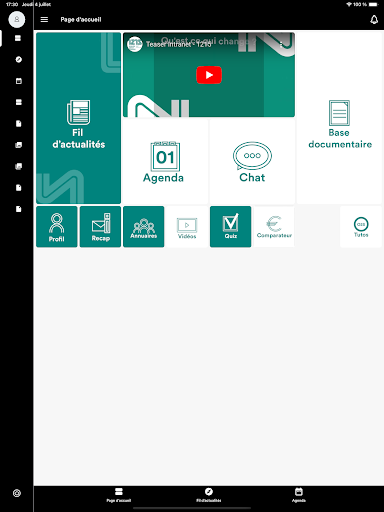384x512 pixels.
Task: Open the Comparateur tile
Action: pyautogui.click(x=274, y=227)
